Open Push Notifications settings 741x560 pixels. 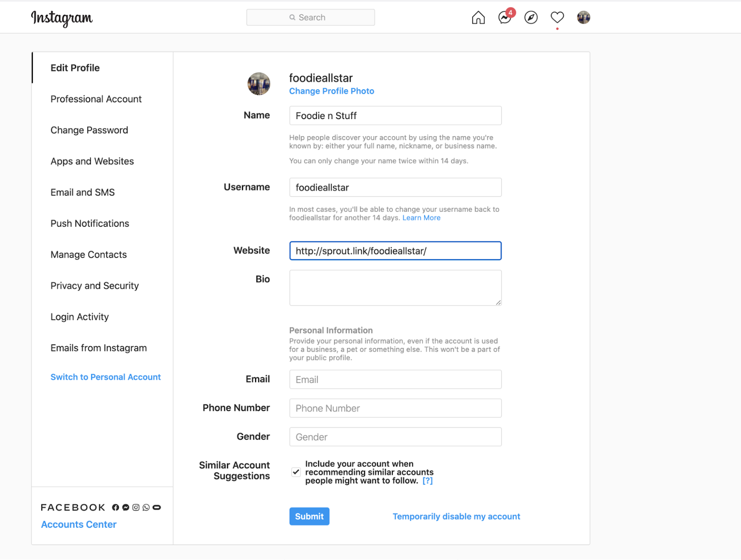90,223
